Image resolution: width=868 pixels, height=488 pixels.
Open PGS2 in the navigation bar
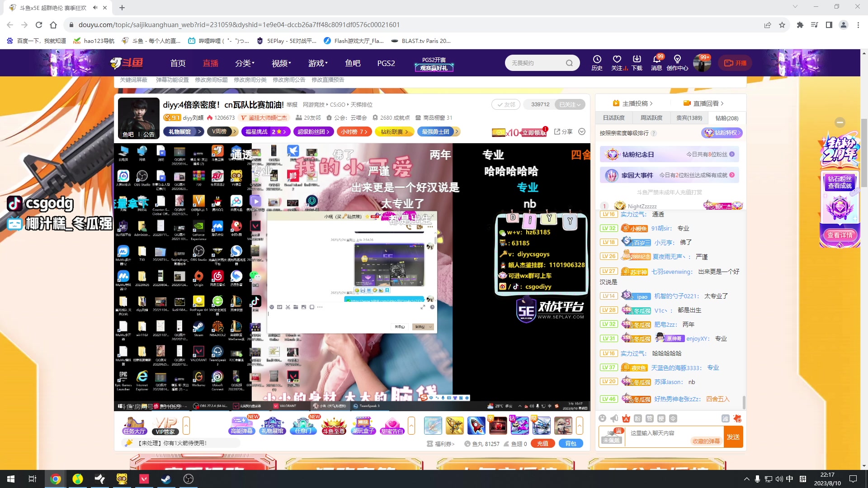click(386, 63)
